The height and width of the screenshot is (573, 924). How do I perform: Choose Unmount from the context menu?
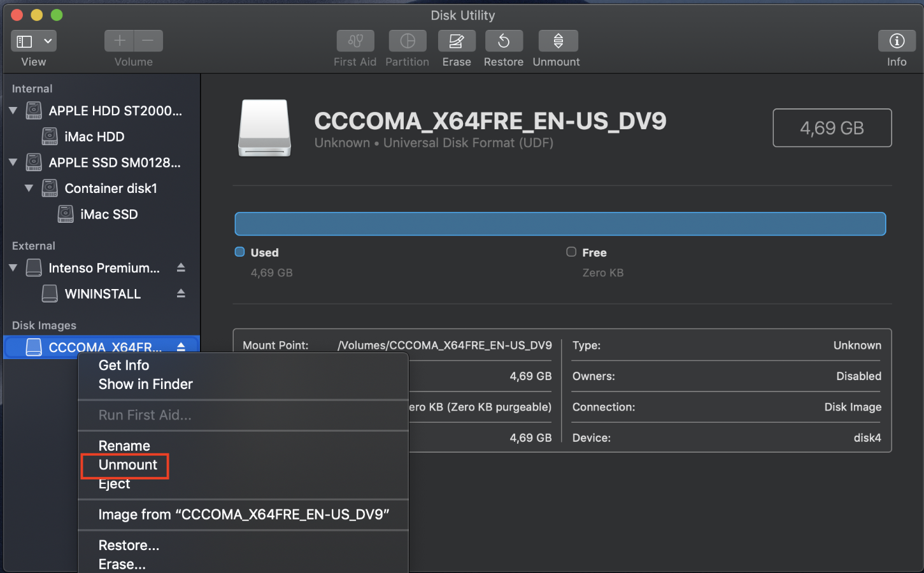pos(127,465)
